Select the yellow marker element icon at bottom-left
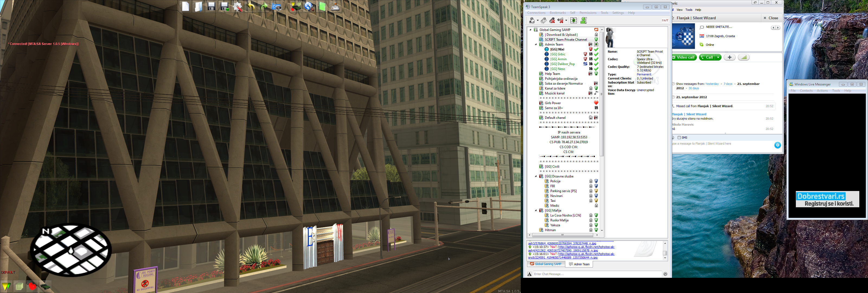Image resolution: width=868 pixels, height=293 pixels. tap(7, 286)
